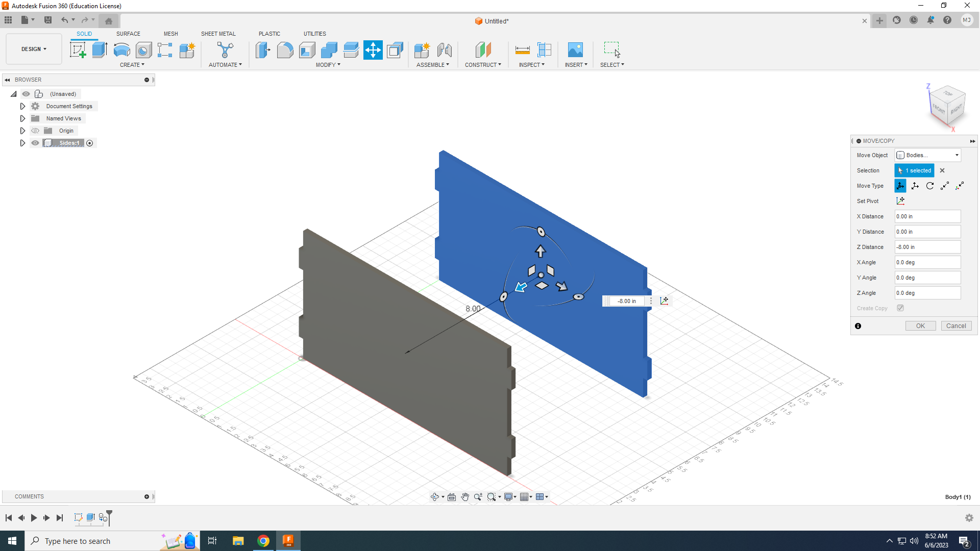Switch to the SURFACE tab
980x551 pixels.
tap(128, 34)
